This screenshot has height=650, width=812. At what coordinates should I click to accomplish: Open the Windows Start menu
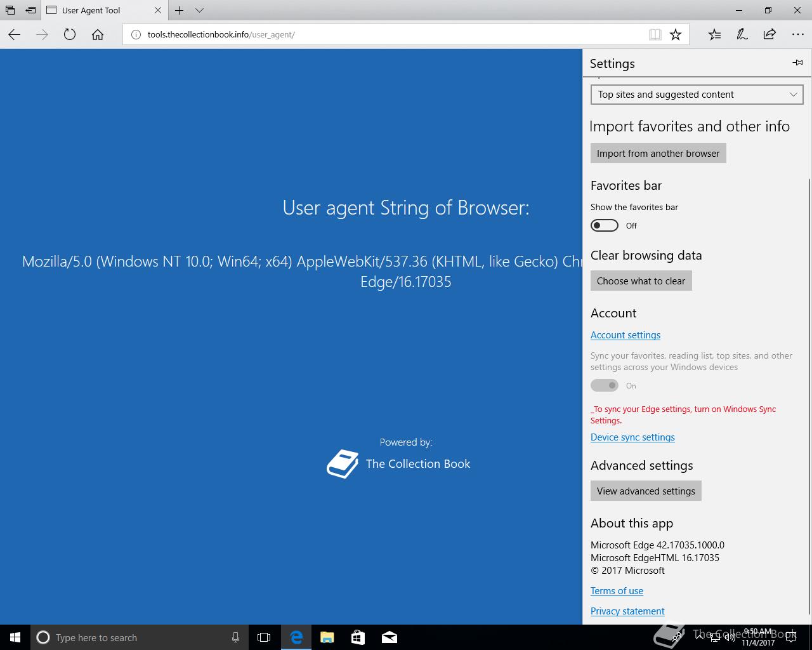point(15,637)
